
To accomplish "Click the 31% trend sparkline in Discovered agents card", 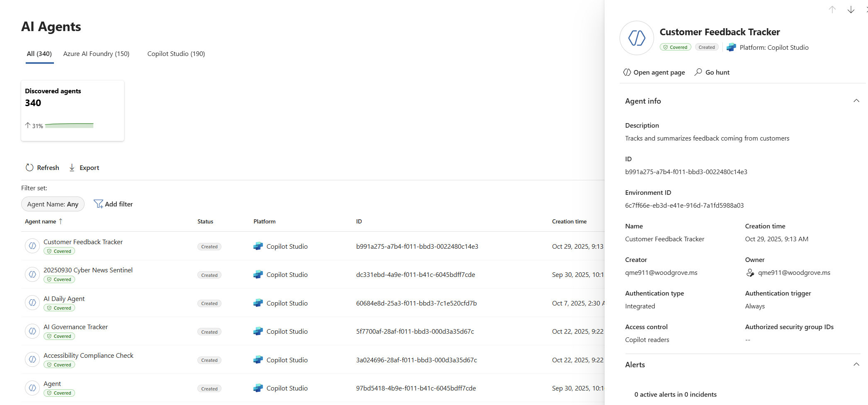I will point(69,125).
